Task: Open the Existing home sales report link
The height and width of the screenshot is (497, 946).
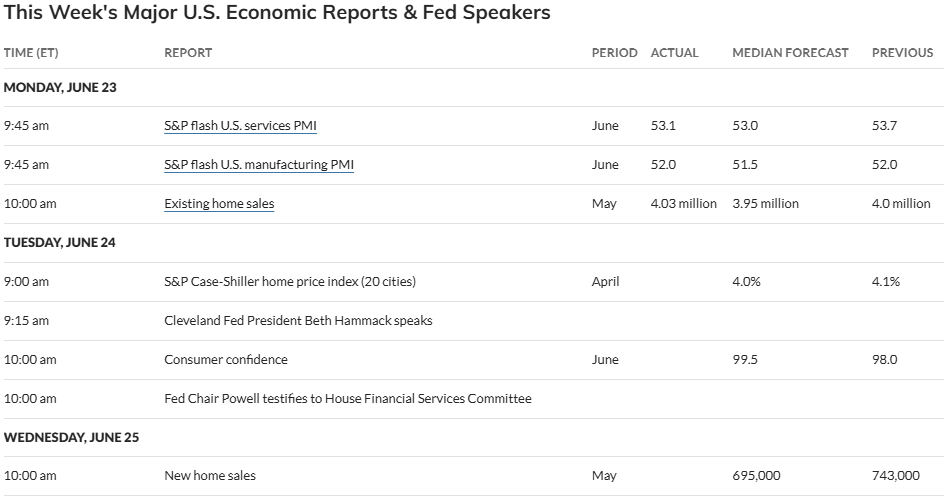Action: pyautogui.click(x=219, y=204)
